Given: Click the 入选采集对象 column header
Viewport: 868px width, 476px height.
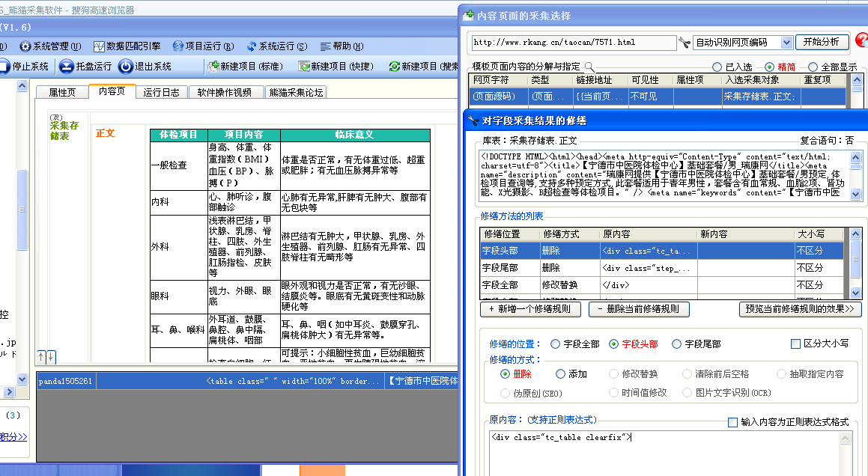Looking at the screenshot, I should pos(760,79).
